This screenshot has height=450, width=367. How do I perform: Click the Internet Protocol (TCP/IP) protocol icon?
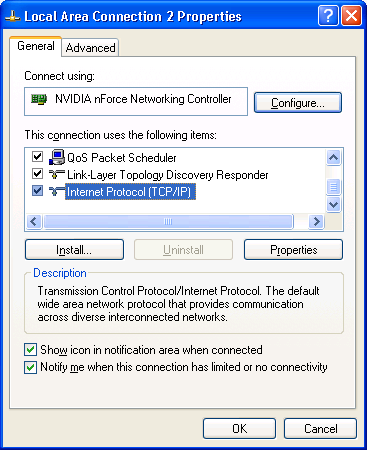pyautogui.click(x=57, y=191)
